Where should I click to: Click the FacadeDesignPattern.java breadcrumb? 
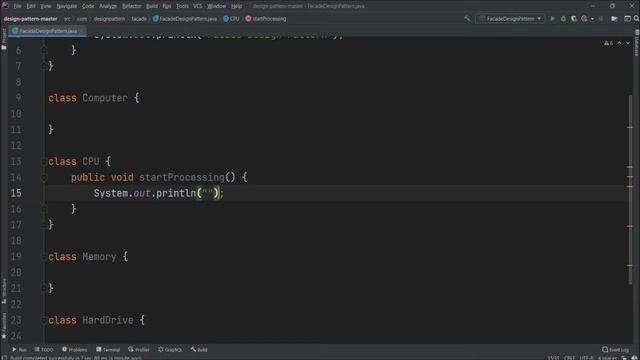(x=185, y=19)
